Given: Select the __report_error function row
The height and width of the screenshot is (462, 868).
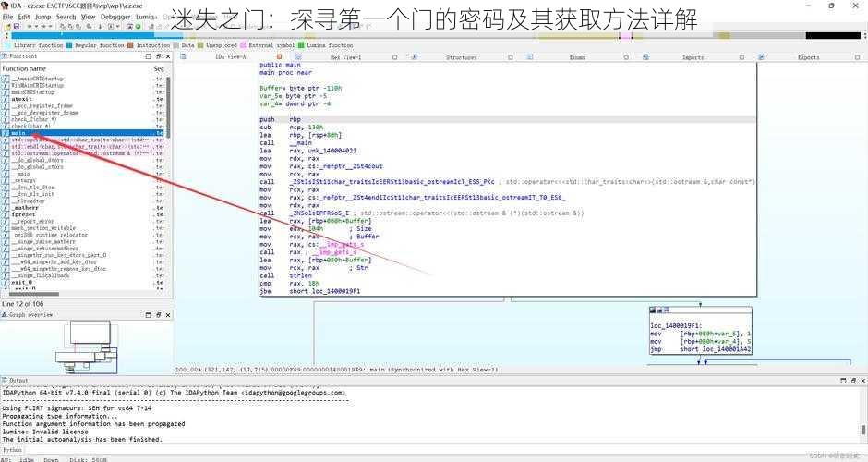Looking at the screenshot, I should [84, 221].
